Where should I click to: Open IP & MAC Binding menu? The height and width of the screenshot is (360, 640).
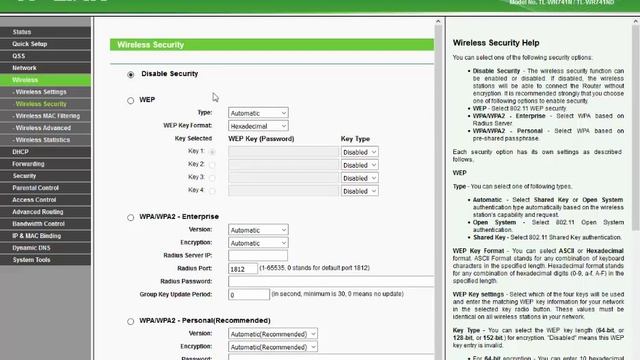point(45,236)
